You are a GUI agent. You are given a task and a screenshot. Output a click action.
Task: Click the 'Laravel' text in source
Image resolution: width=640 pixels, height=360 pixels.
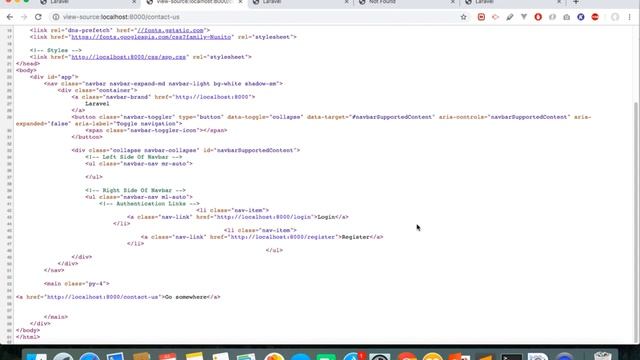tap(97, 104)
